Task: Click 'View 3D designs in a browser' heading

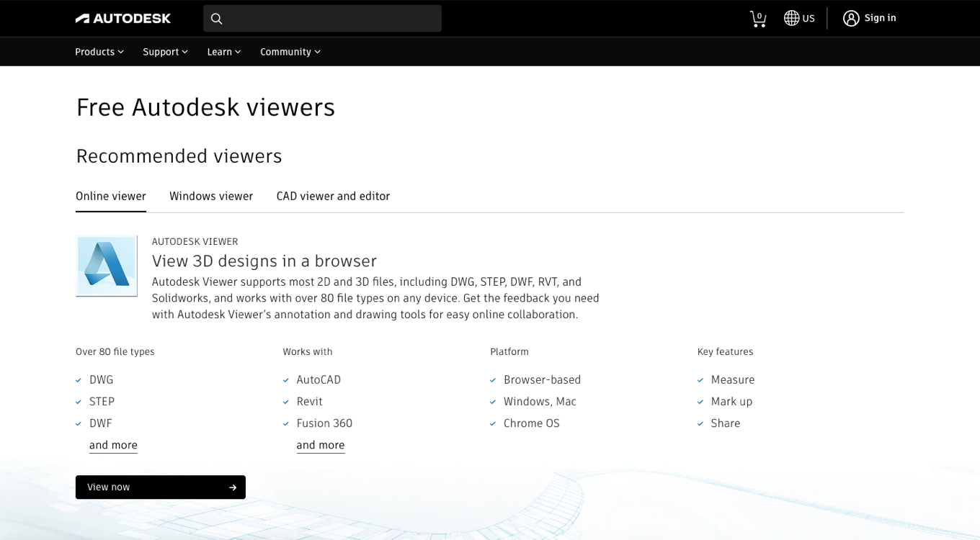Action: pyautogui.click(x=264, y=261)
